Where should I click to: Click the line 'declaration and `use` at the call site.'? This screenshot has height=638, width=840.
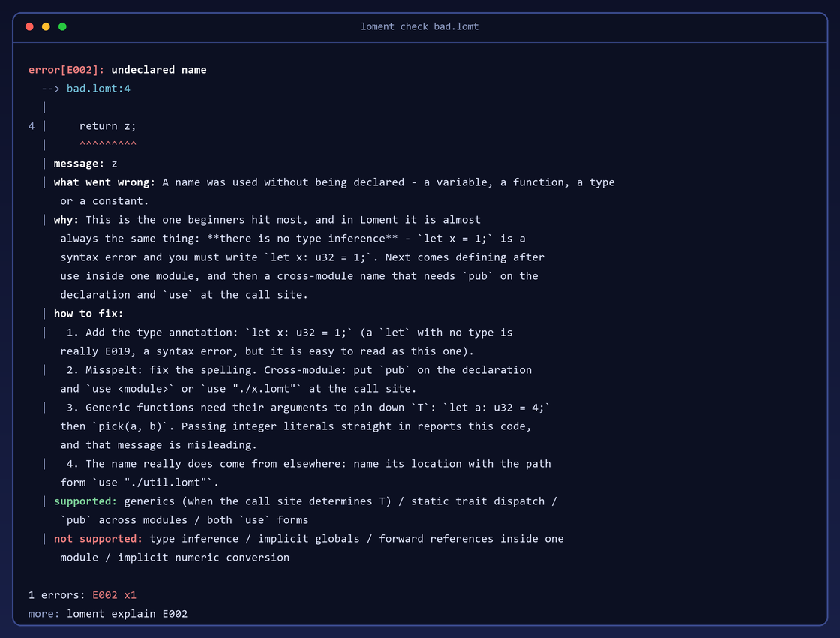coord(184,295)
